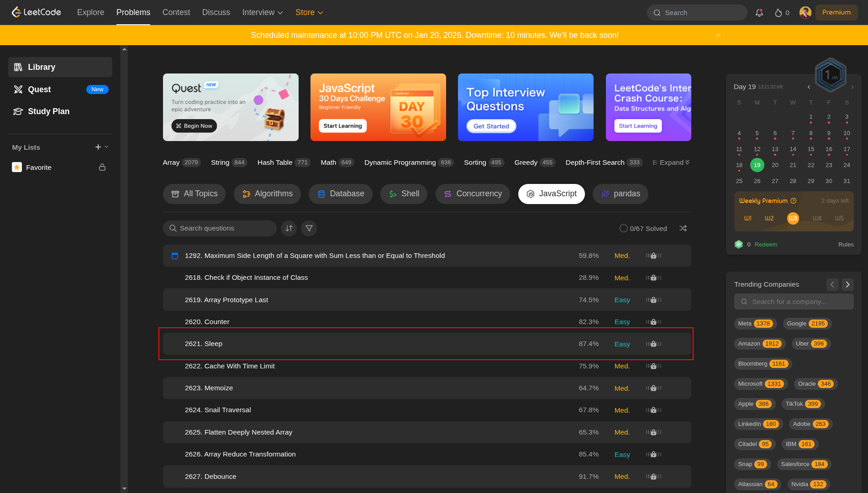
Task: Go to the Contest tab
Action: pyautogui.click(x=176, y=13)
